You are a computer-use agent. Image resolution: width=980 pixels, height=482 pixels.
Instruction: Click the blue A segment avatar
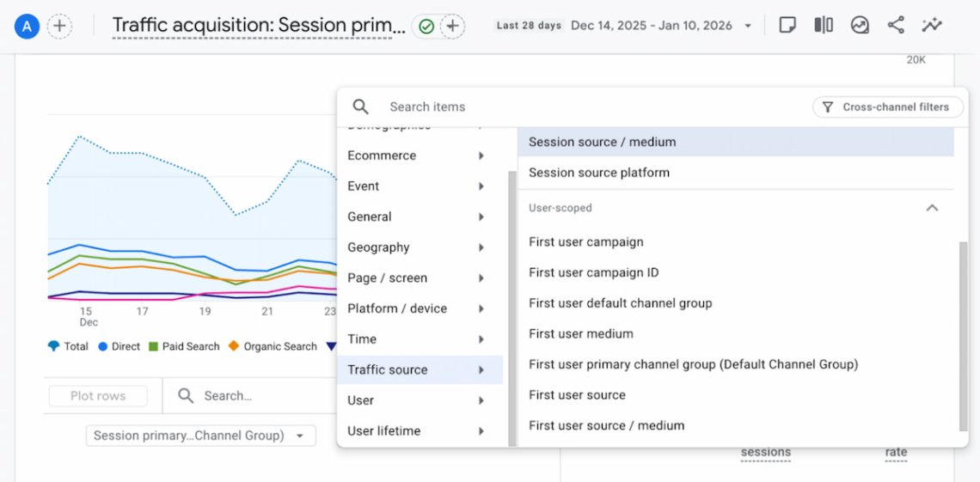point(26,26)
